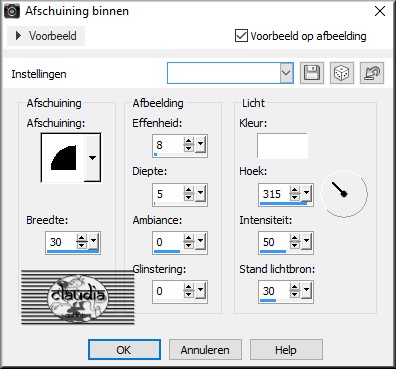
Task: Open Breedte slider dropdown arrow
Action: tap(94, 240)
